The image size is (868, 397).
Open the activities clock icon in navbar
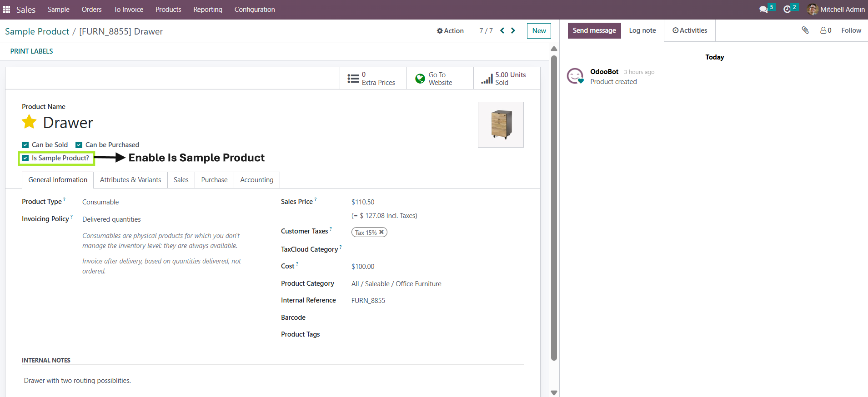tap(787, 10)
